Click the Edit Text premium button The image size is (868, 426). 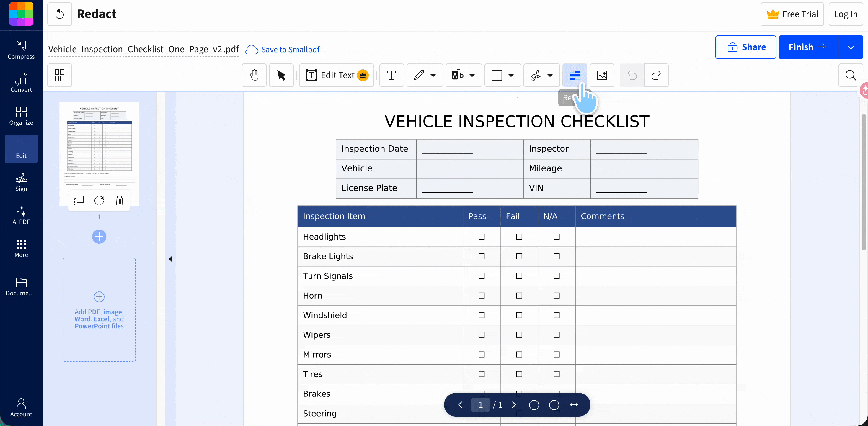coord(337,75)
